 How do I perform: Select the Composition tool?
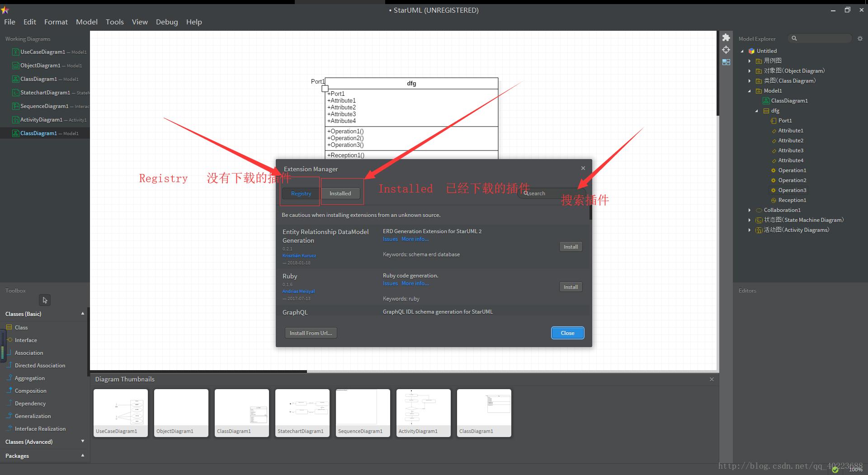[30, 390]
